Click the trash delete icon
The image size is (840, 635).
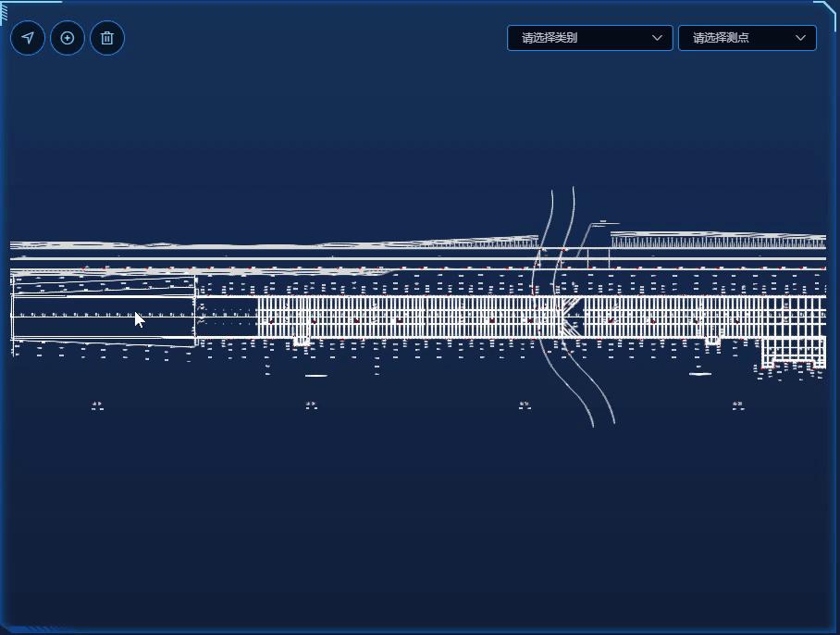(107, 38)
